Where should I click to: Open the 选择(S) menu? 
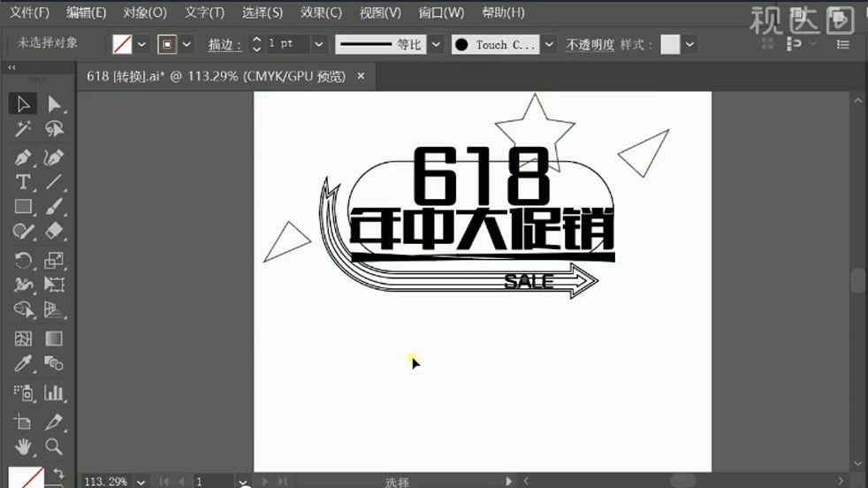click(263, 12)
